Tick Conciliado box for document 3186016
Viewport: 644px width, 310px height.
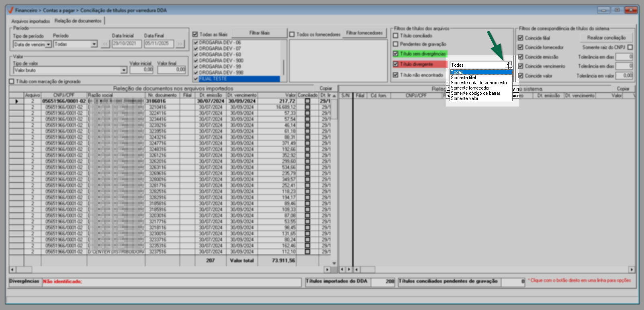(307, 101)
